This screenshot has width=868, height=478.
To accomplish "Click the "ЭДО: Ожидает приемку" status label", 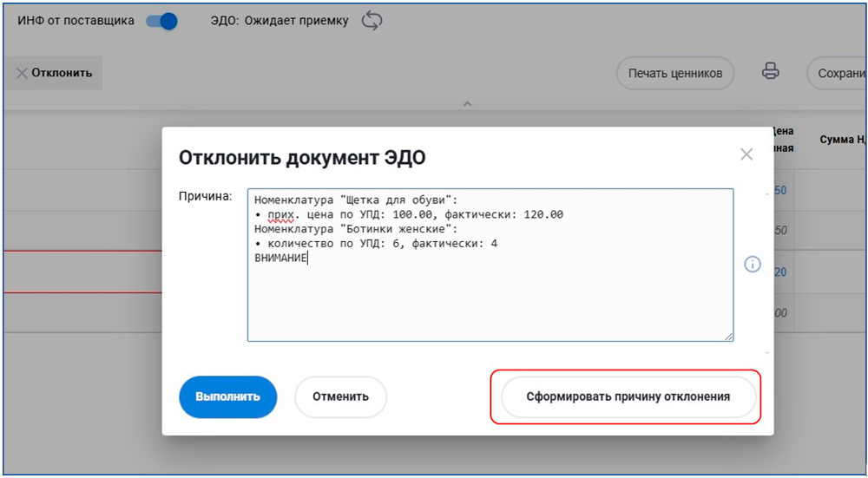I will click(x=279, y=21).
